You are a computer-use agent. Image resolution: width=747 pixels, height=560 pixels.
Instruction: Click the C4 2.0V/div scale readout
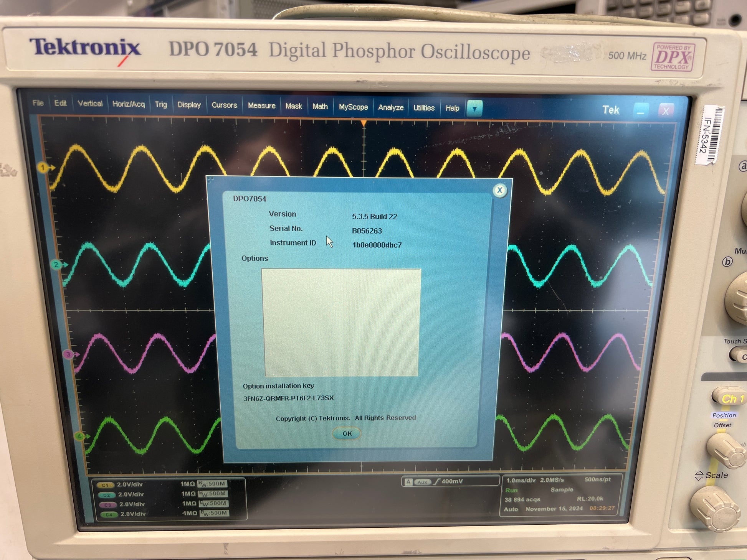(133, 514)
